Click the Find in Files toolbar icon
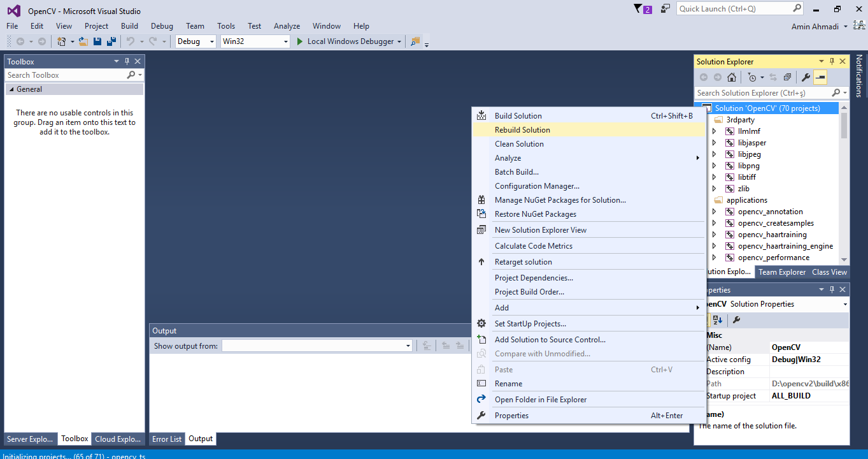Image resolution: width=868 pixels, height=459 pixels. click(416, 41)
